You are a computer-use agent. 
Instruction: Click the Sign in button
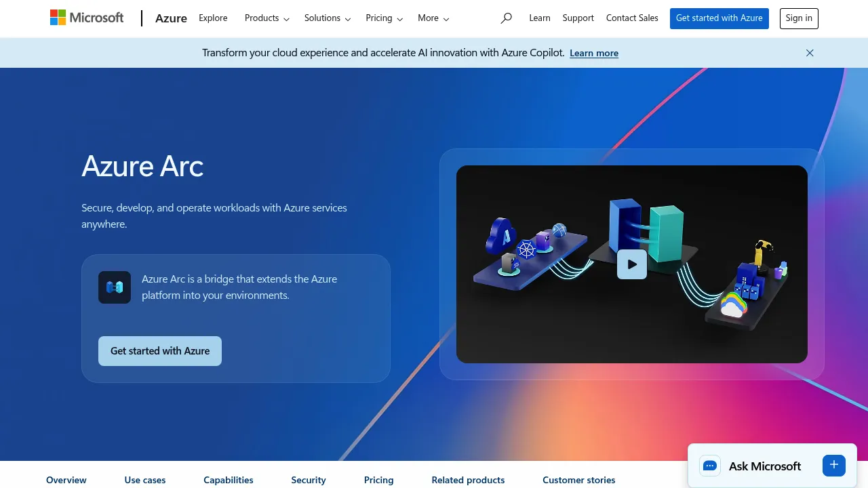[x=799, y=18]
